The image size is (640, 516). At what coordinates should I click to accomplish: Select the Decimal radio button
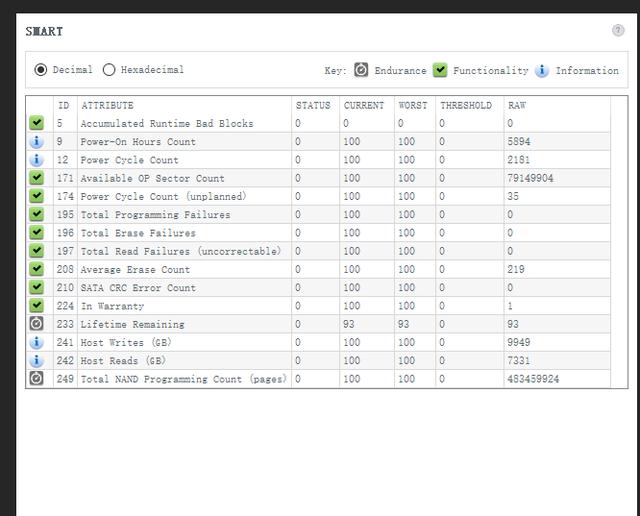coord(41,70)
